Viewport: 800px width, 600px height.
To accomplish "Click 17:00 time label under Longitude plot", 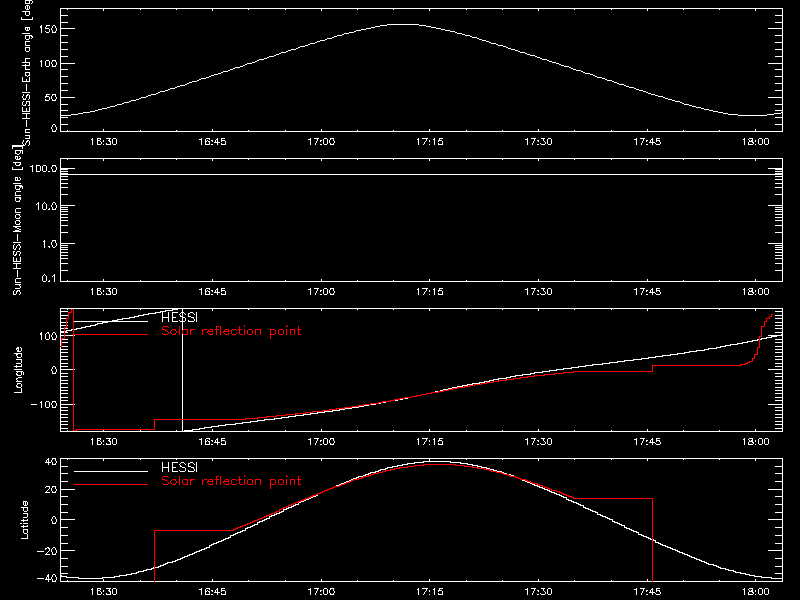I will (x=321, y=442).
